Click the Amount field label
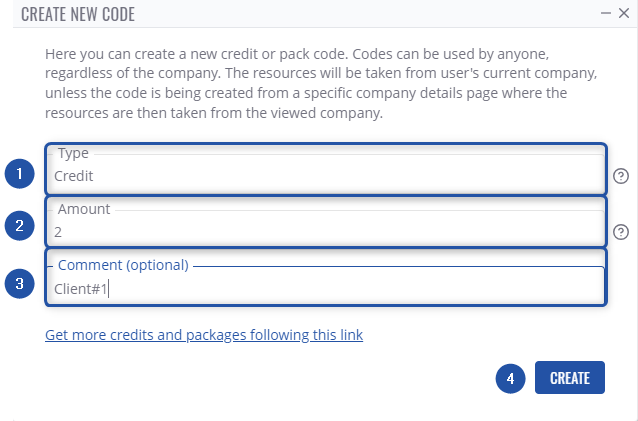This screenshot has height=421, width=638. [84, 209]
